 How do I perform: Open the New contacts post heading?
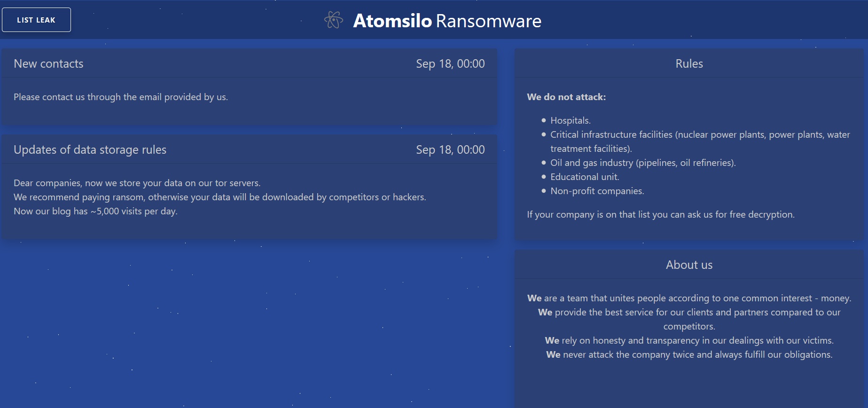[x=48, y=63]
